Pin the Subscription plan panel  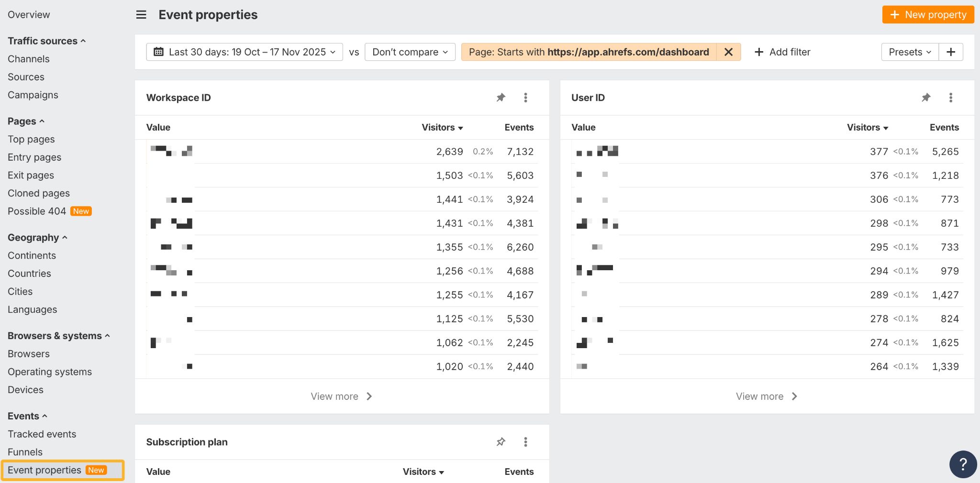(x=501, y=442)
